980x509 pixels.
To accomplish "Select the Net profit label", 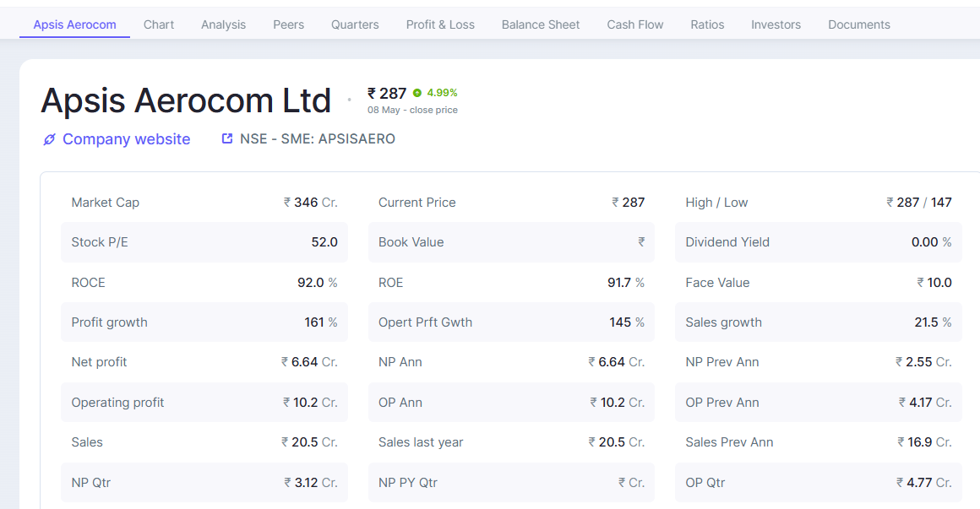I will [x=99, y=362].
